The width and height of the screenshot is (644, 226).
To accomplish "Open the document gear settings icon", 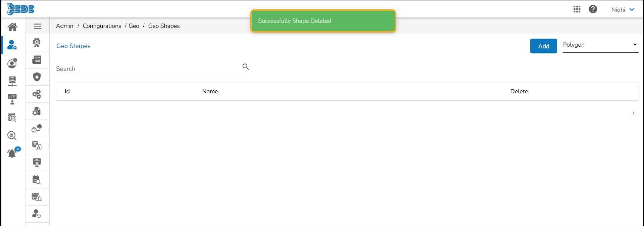I will (37, 111).
